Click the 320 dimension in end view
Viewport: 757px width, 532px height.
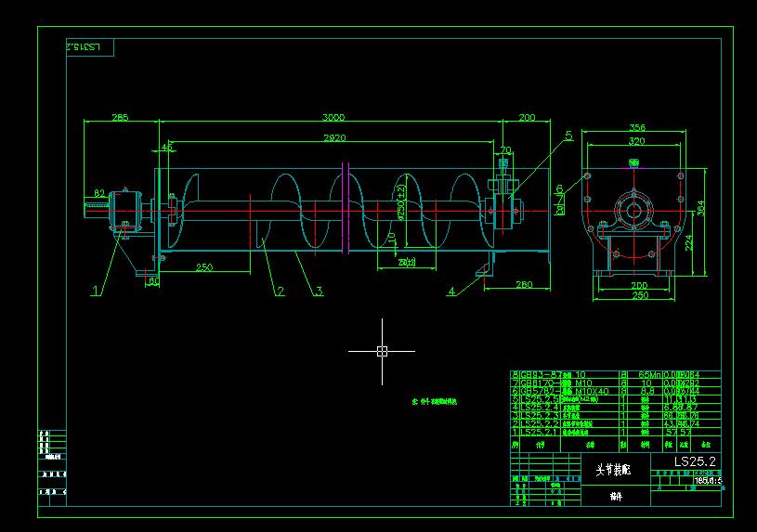pos(636,142)
